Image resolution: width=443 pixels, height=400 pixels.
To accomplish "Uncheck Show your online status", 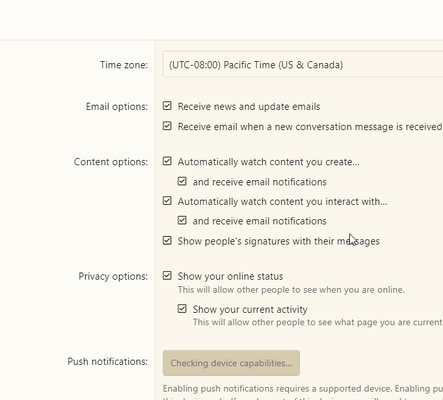I will [x=167, y=276].
